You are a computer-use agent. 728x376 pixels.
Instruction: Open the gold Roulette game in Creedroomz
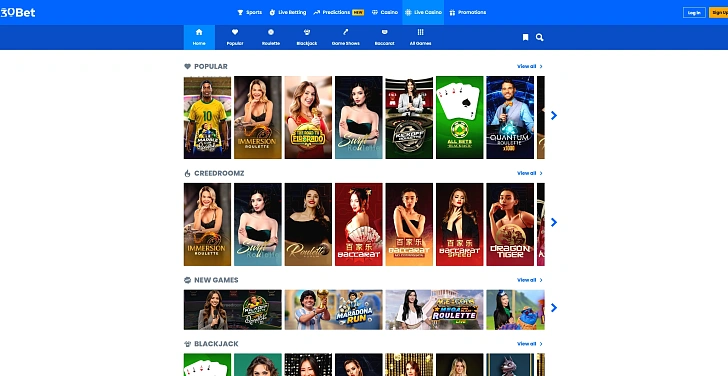pos(308,224)
